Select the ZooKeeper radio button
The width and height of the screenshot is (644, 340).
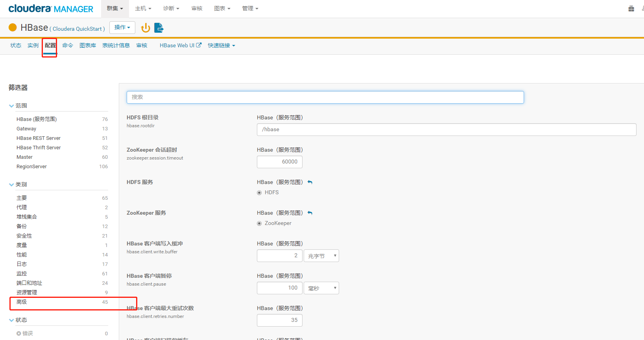[259, 223]
